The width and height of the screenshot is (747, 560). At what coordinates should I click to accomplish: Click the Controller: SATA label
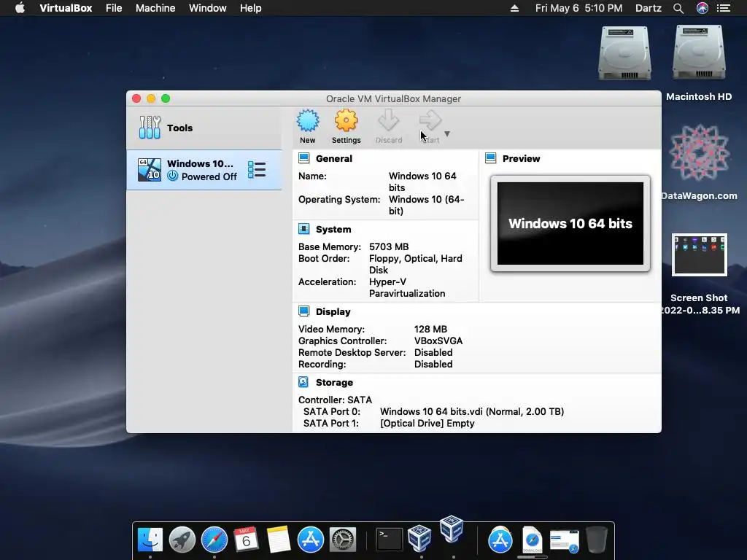tap(335, 400)
